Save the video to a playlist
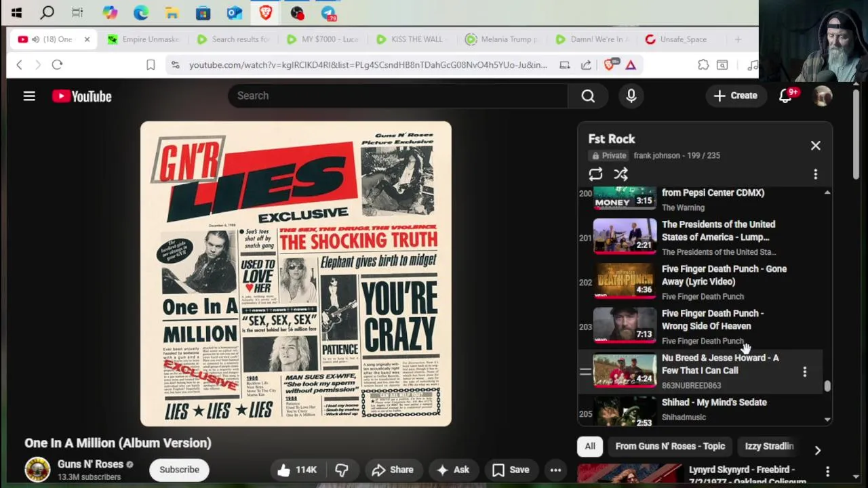Viewport: 868px width, 488px height. click(x=511, y=470)
